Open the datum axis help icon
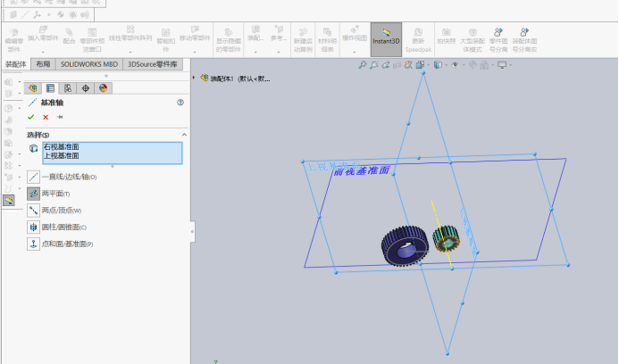 pyautogui.click(x=180, y=103)
